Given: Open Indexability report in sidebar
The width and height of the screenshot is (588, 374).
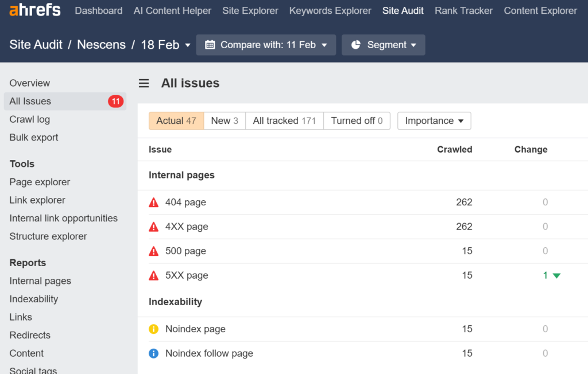Looking at the screenshot, I should tap(34, 299).
